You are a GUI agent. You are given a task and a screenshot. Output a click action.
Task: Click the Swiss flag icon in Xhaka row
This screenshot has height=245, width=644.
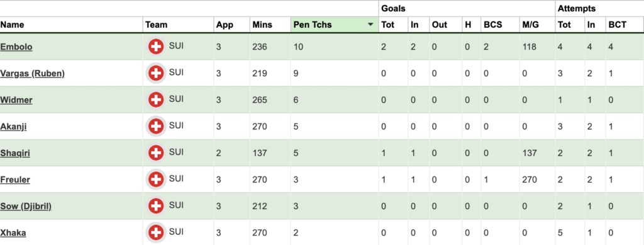point(156,232)
